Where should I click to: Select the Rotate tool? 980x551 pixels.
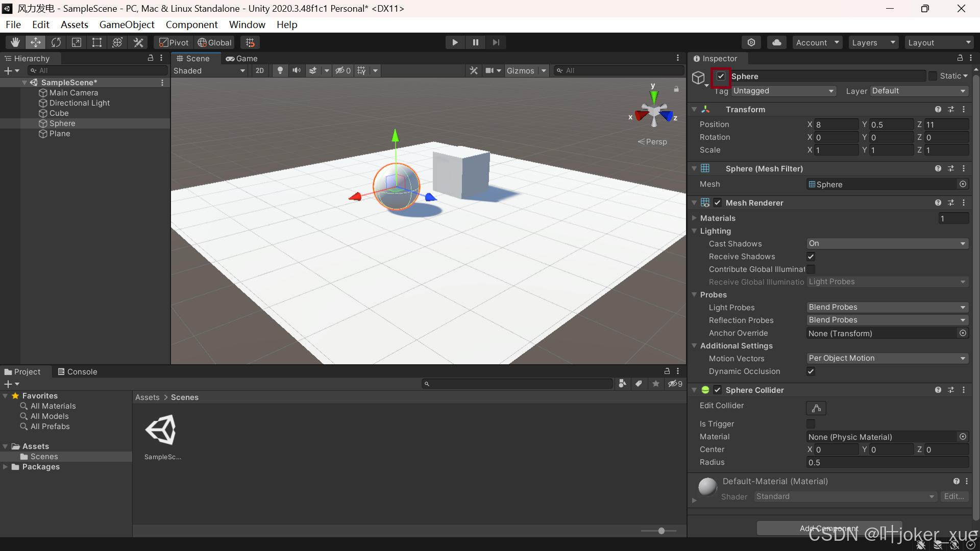coord(56,42)
